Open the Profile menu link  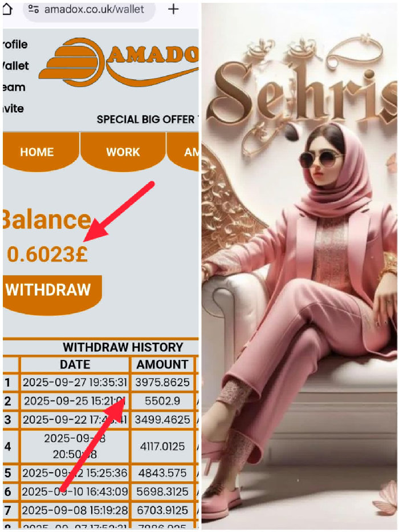(x=15, y=44)
